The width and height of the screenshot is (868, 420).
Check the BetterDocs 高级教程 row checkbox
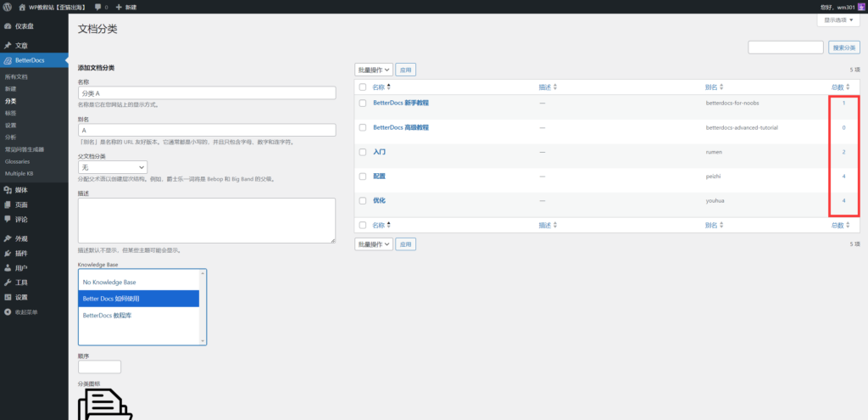point(363,127)
